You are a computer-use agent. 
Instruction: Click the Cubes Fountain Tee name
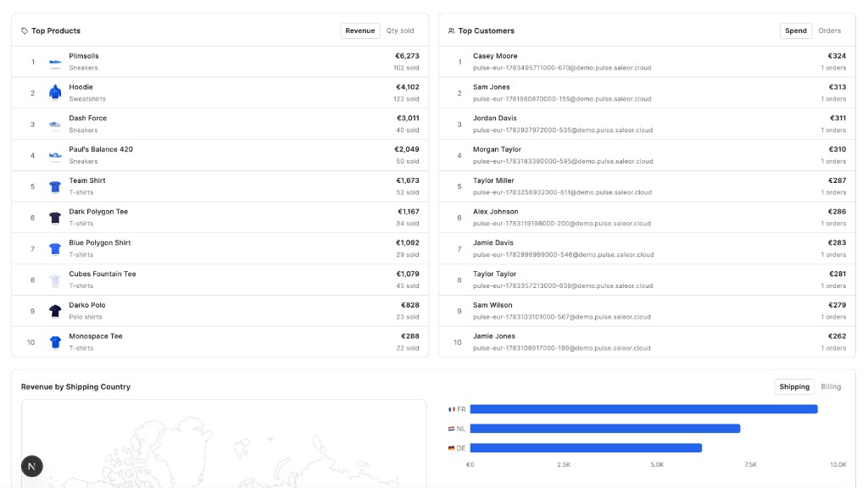point(102,274)
